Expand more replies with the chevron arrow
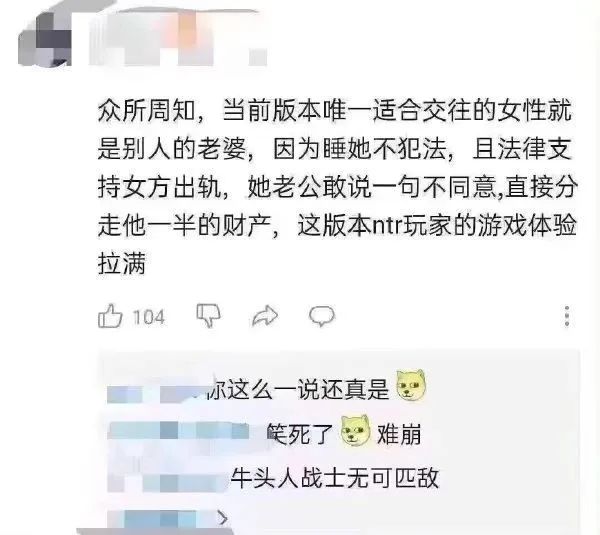The image size is (600, 535). [x=223, y=518]
